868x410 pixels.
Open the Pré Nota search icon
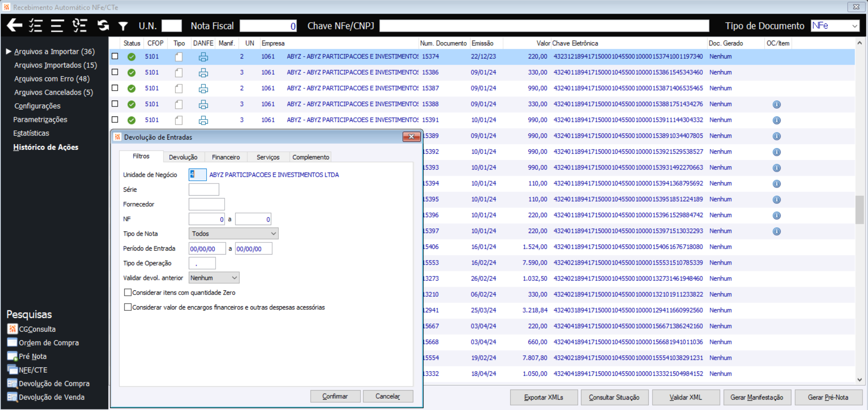tap(12, 356)
